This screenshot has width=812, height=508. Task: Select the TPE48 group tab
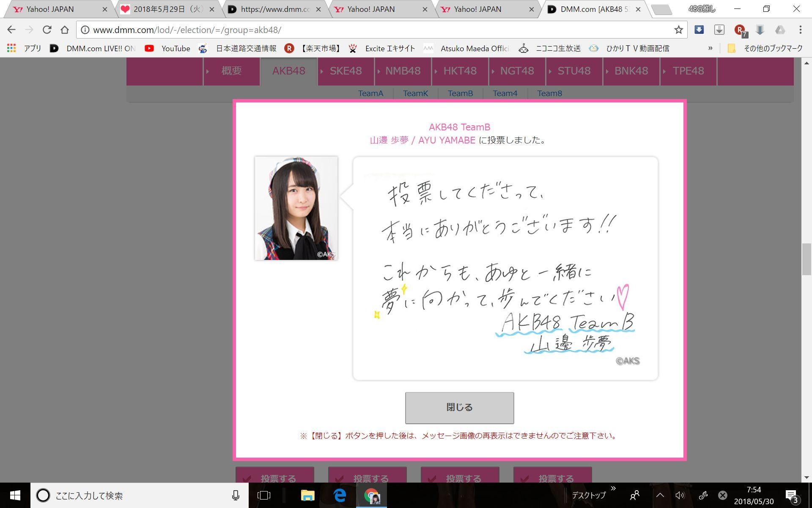pyautogui.click(x=688, y=71)
